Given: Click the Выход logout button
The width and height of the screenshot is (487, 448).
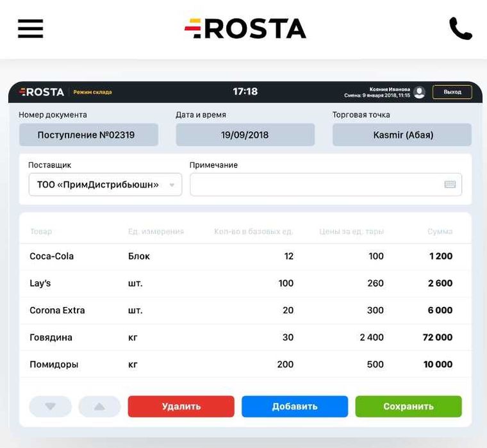Looking at the screenshot, I should click(452, 92).
